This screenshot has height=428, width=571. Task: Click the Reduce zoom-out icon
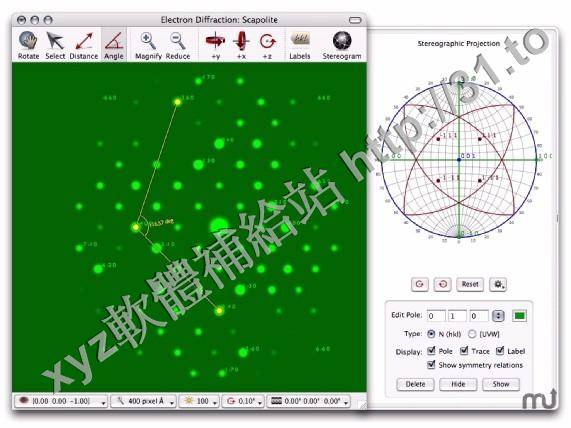point(178,45)
